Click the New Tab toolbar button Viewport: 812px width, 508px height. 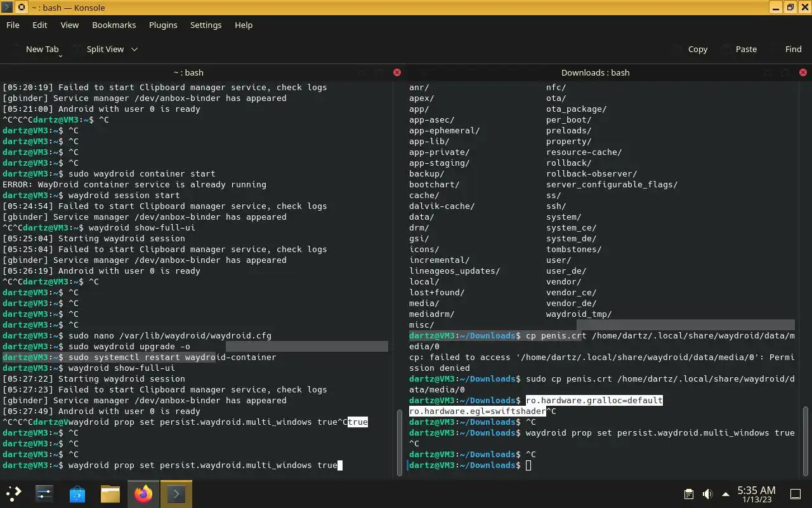(36, 49)
